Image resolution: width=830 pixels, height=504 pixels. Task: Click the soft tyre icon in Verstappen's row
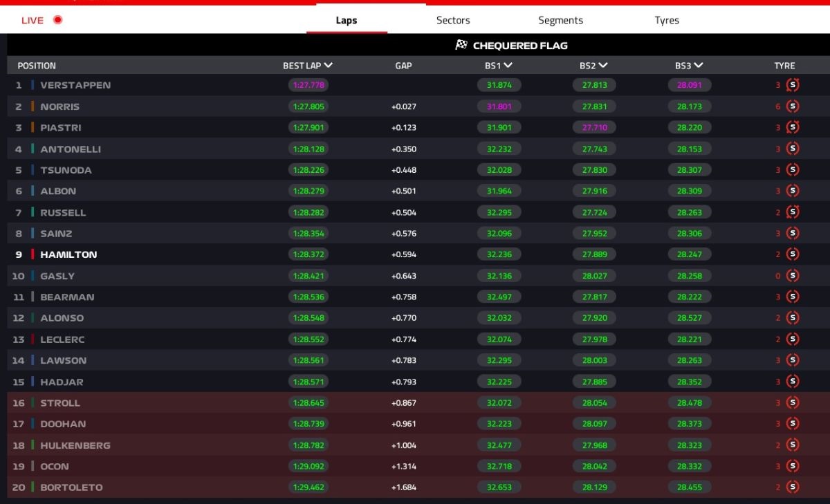(x=793, y=85)
